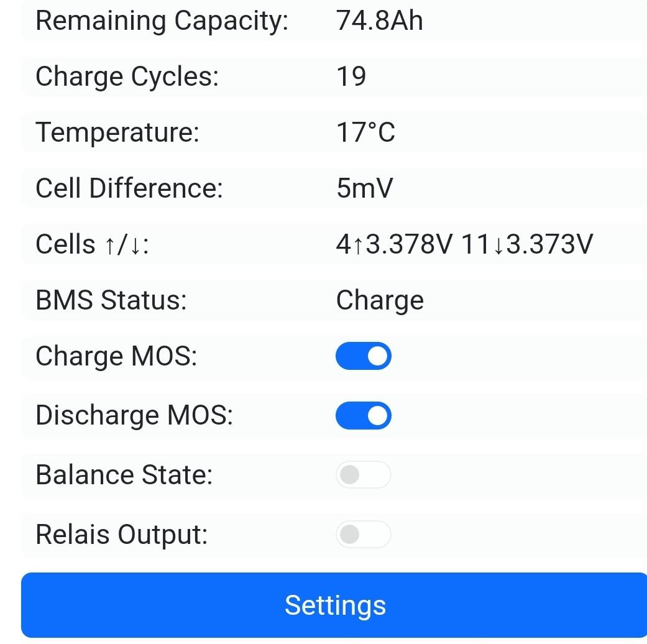Tap the Charge status value
647x644 pixels.
pyautogui.click(x=380, y=300)
